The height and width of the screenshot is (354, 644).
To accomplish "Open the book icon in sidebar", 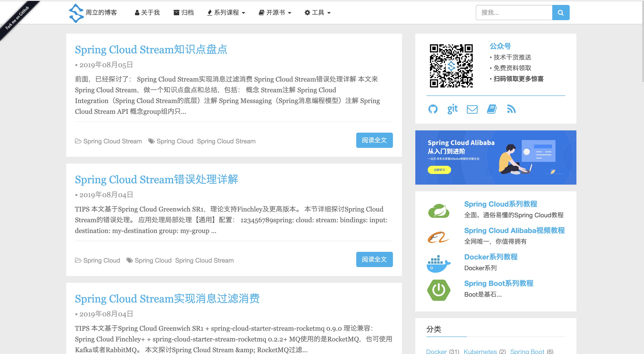I will click(x=491, y=109).
